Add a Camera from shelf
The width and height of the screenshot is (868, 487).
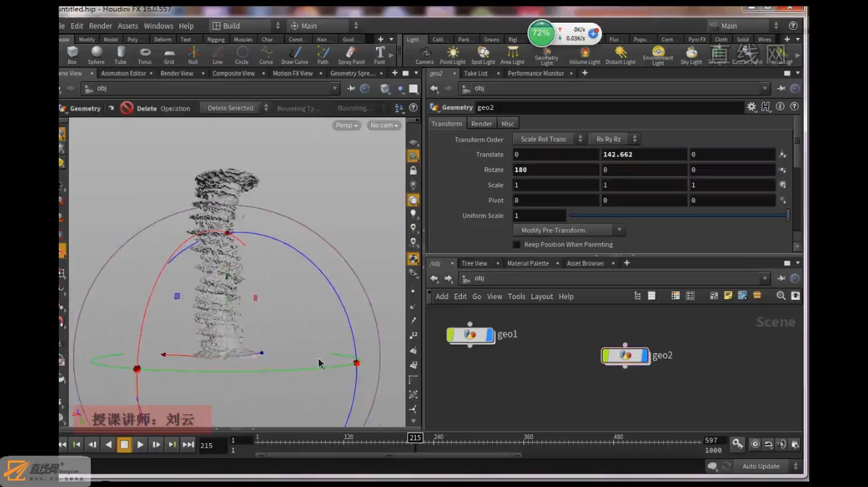424,55
